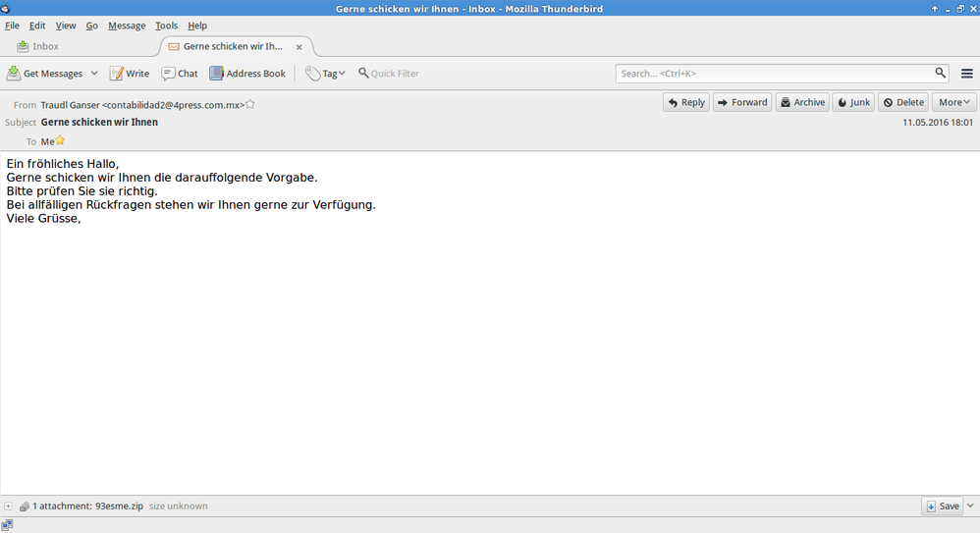
Task: Mark the message as Junk
Action: (x=853, y=102)
